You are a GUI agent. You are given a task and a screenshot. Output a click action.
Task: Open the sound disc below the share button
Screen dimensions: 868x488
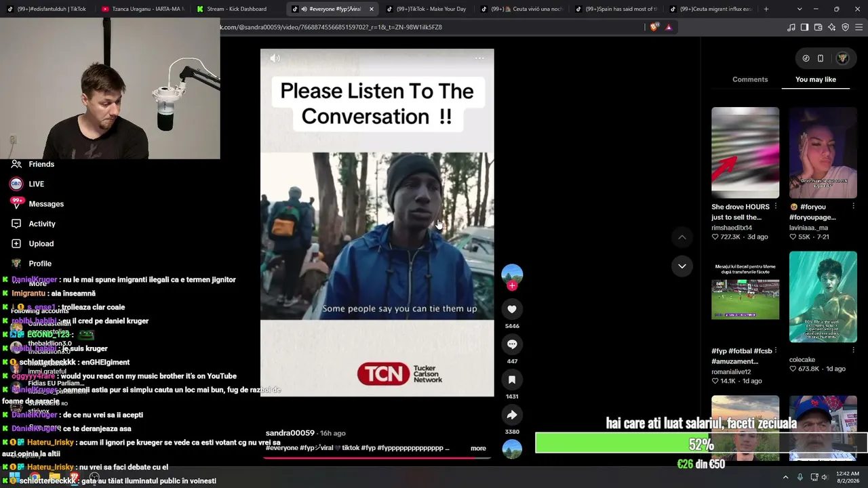(x=512, y=449)
